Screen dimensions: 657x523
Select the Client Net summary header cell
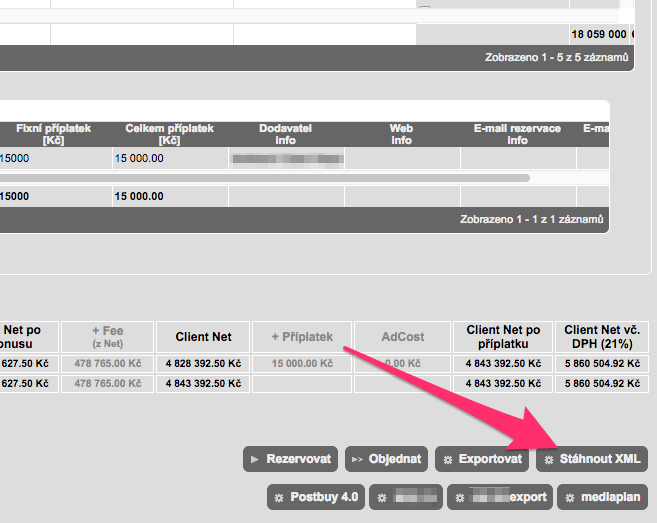point(203,337)
